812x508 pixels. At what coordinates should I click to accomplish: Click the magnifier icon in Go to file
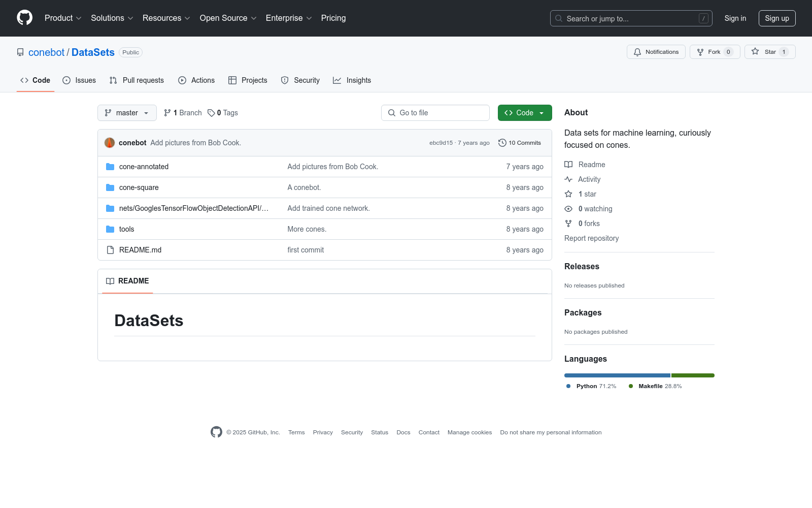[392, 113]
